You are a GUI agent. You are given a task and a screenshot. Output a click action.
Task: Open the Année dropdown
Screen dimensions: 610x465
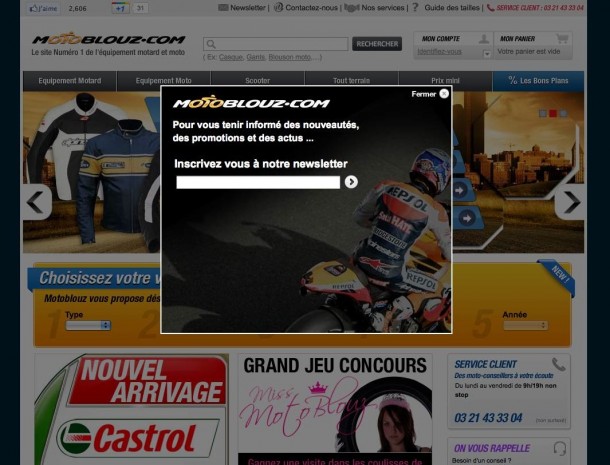point(526,325)
